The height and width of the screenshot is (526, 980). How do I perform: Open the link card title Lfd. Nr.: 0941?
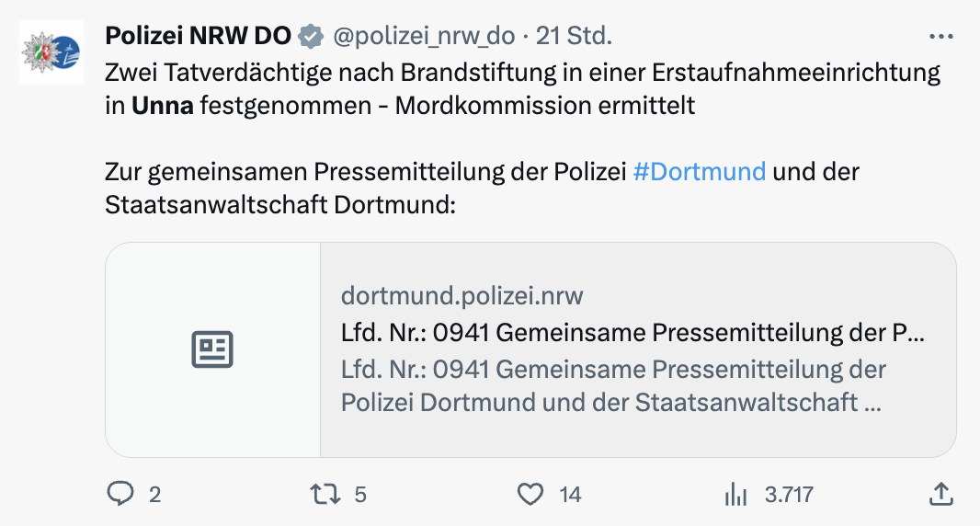(x=632, y=333)
